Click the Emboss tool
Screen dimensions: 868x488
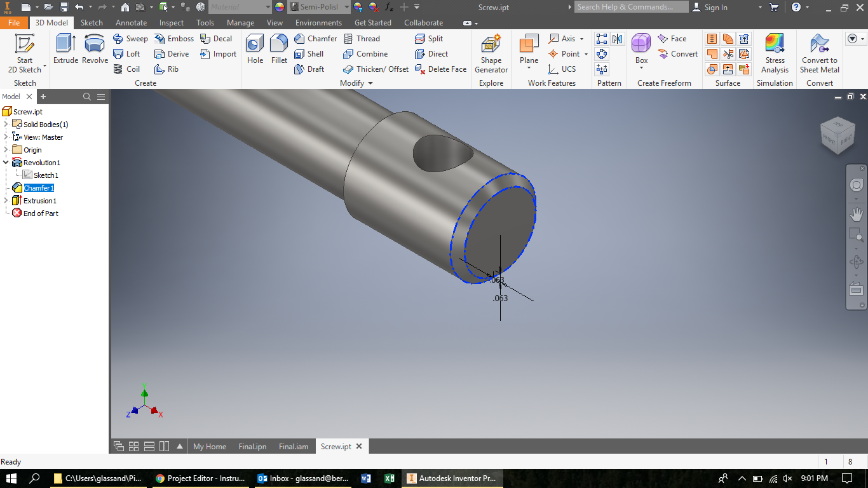click(x=174, y=39)
